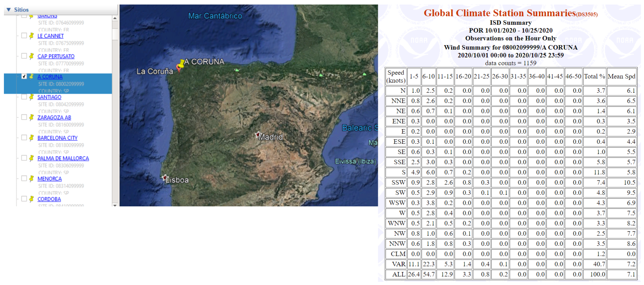644x285 pixels.
Task: Click the Madrid capital star marker
Action: point(258,134)
